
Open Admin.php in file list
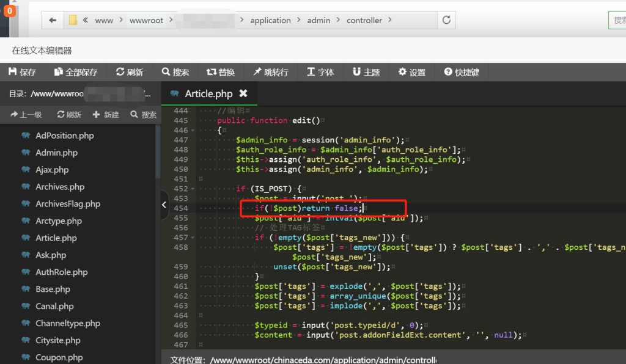[57, 153]
